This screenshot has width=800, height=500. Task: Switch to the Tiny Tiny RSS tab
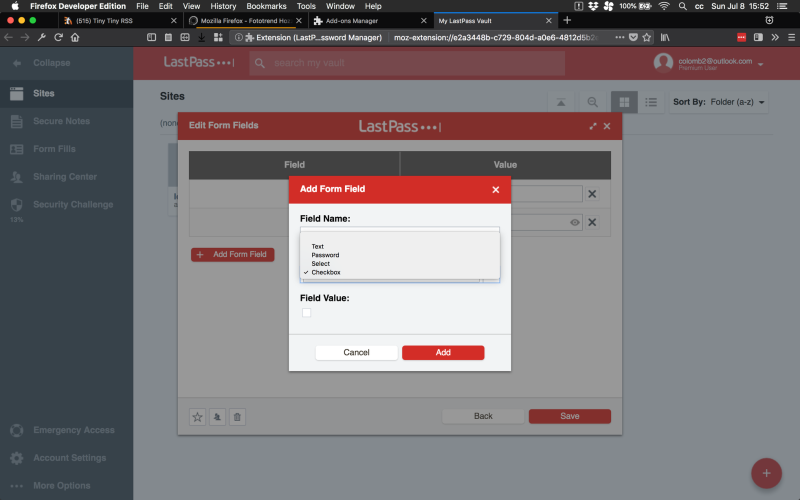(x=120, y=21)
